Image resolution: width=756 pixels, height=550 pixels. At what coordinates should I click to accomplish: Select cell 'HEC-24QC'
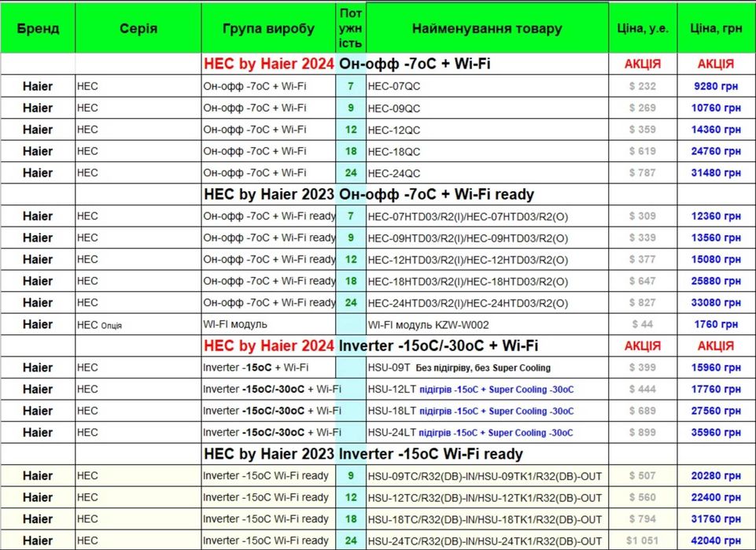[487, 173]
